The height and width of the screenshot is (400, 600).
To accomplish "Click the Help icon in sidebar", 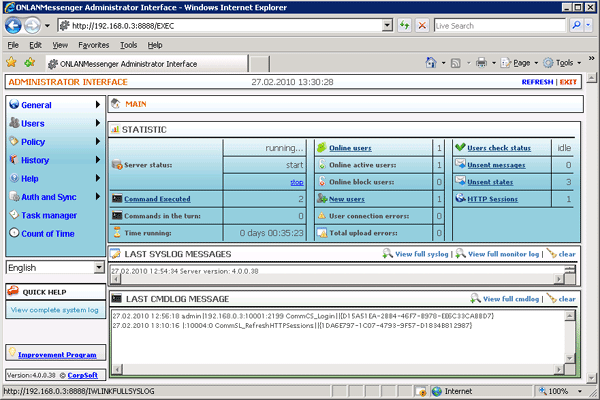I will pos(14,178).
